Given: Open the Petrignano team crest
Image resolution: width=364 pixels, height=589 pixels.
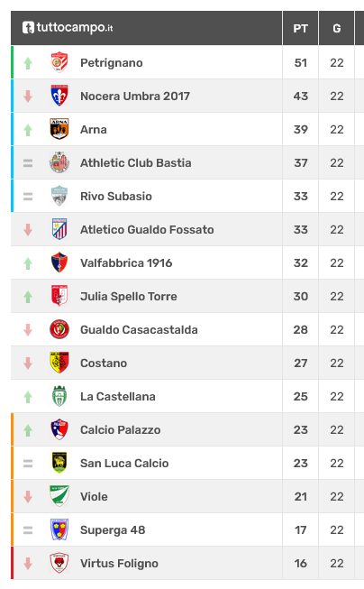Looking at the screenshot, I should click(x=59, y=62).
